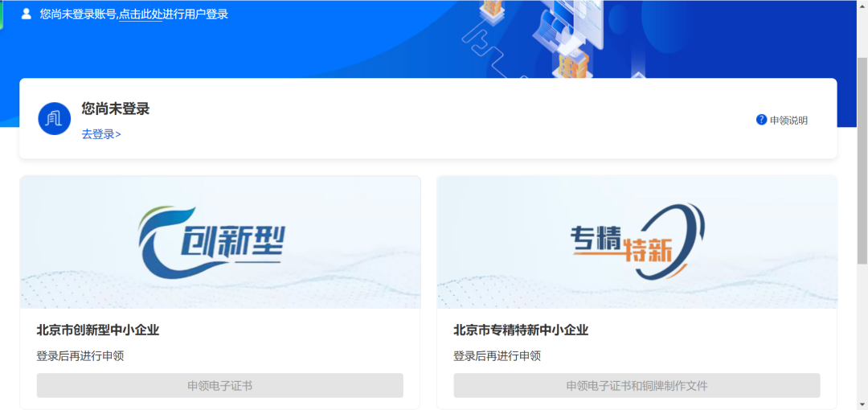Click the 创新型 logo banner image
Screen dimensions: 868x410
220,242
